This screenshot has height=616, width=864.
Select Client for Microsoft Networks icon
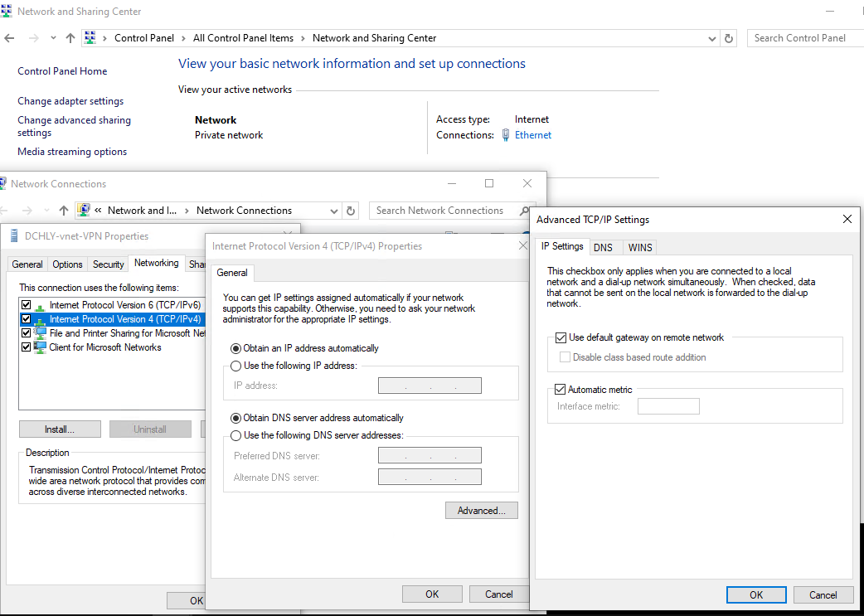click(x=40, y=347)
